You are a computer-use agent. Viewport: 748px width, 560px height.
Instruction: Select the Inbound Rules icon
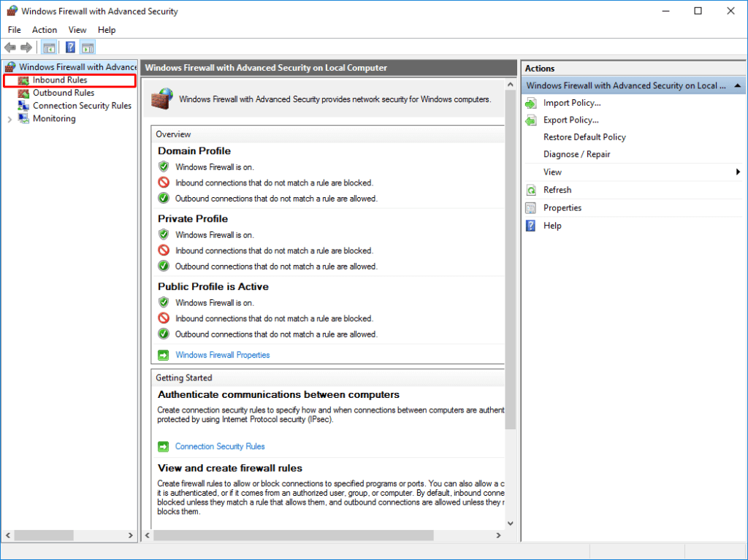coord(24,80)
